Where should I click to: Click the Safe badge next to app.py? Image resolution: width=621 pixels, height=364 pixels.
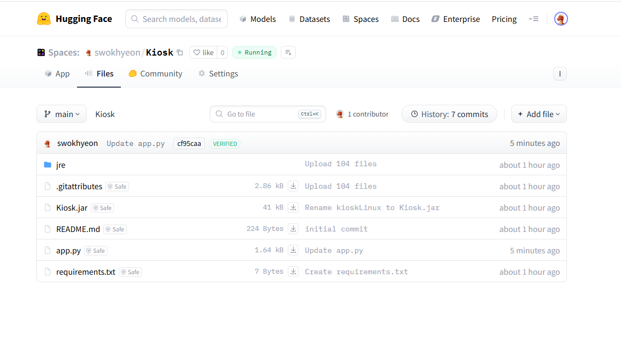96,251
